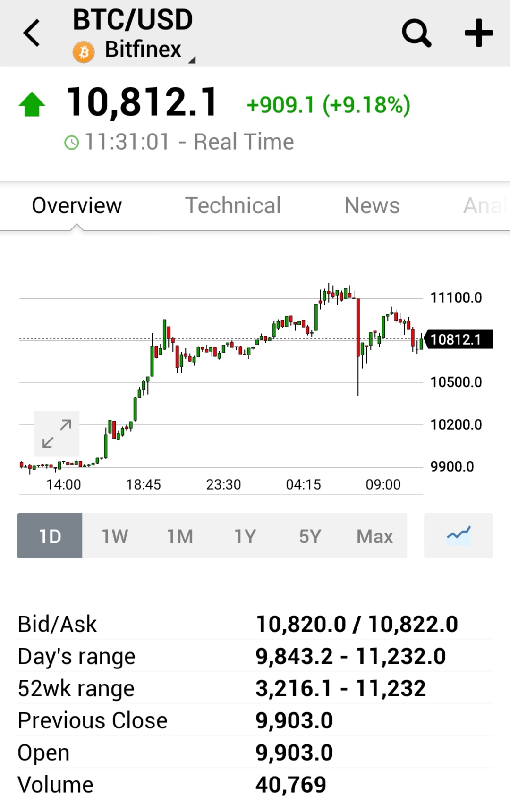Image resolution: width=510 pixels, height=812 pixels.
Task: Select the 5Y timeframe button
Action: pos(310,535)
